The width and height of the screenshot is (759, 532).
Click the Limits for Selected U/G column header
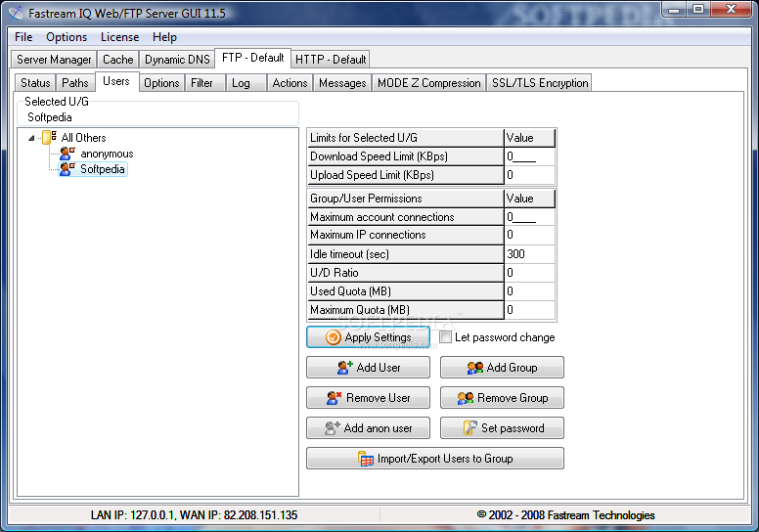405,138
